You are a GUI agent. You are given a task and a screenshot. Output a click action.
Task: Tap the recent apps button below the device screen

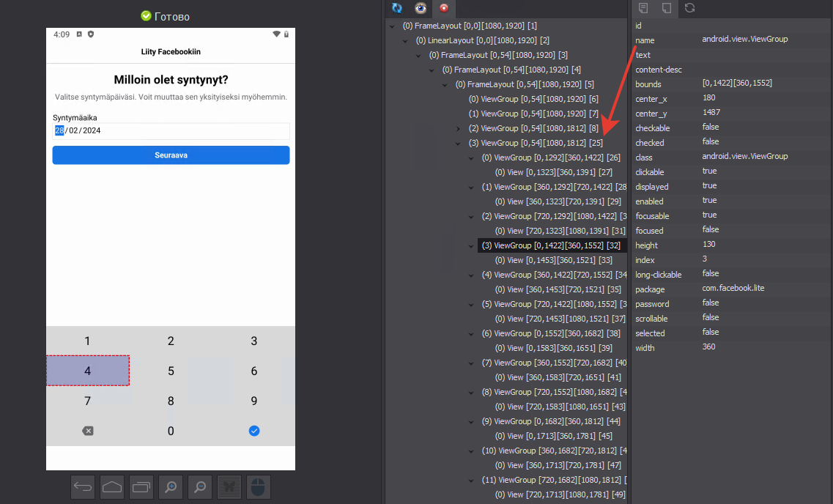point(141,487)
